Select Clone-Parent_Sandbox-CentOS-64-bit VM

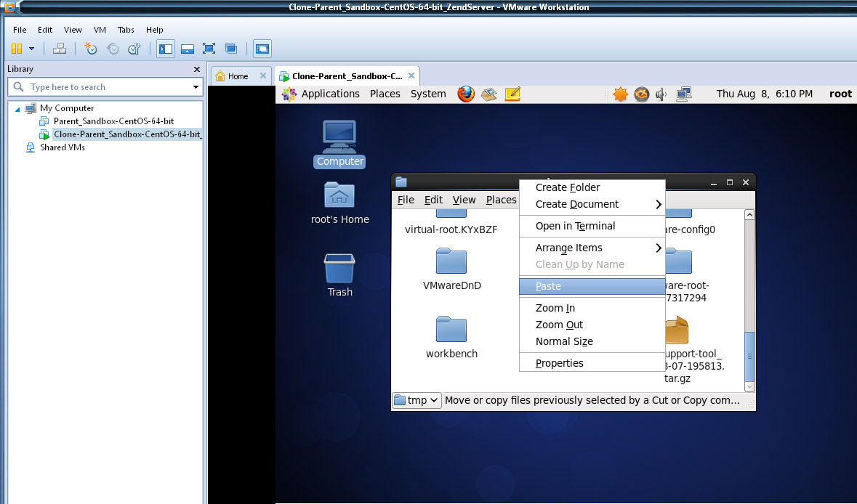click(x=127, y=134)
